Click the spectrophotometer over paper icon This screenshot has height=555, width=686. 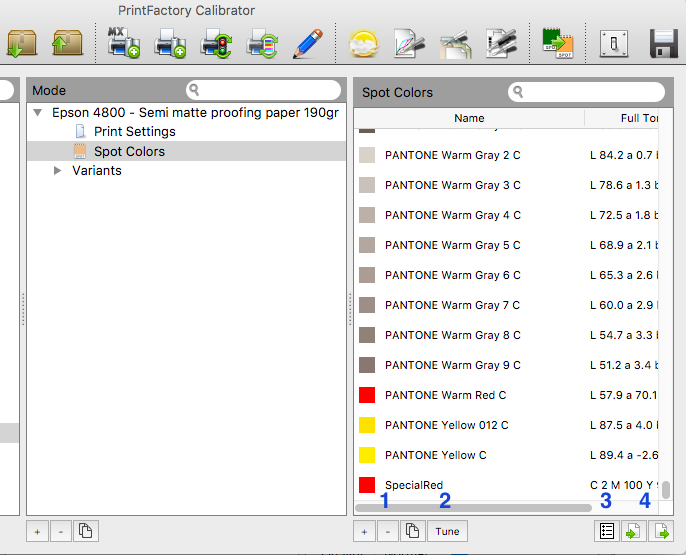455,44
